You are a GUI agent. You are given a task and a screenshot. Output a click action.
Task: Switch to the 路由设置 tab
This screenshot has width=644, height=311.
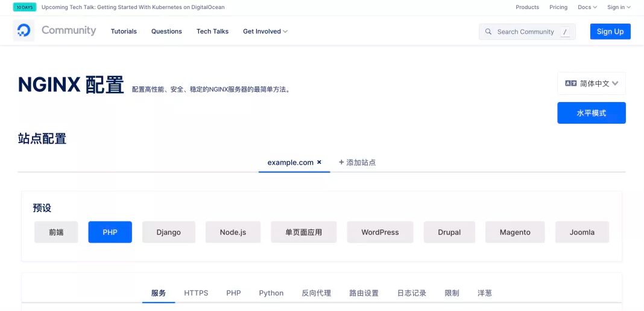point(364,293)
